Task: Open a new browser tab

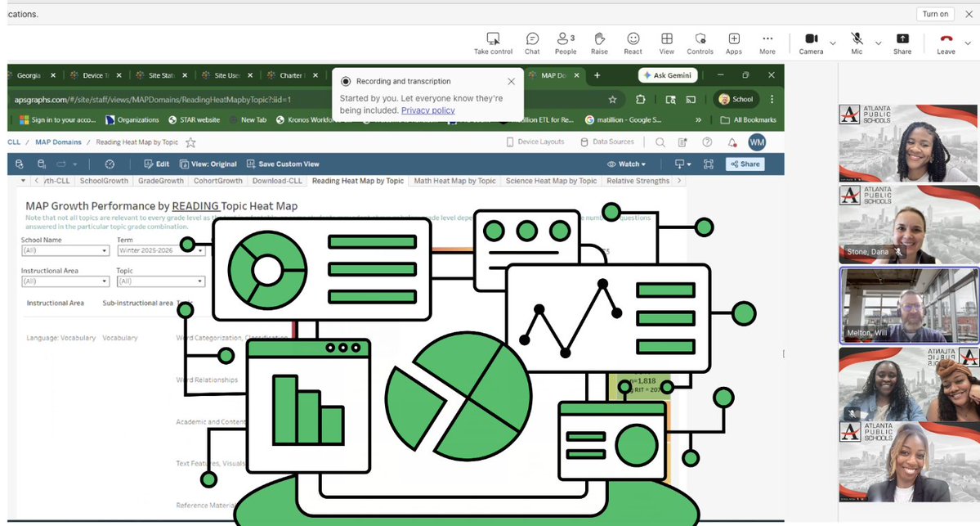Action: (597, 75)
